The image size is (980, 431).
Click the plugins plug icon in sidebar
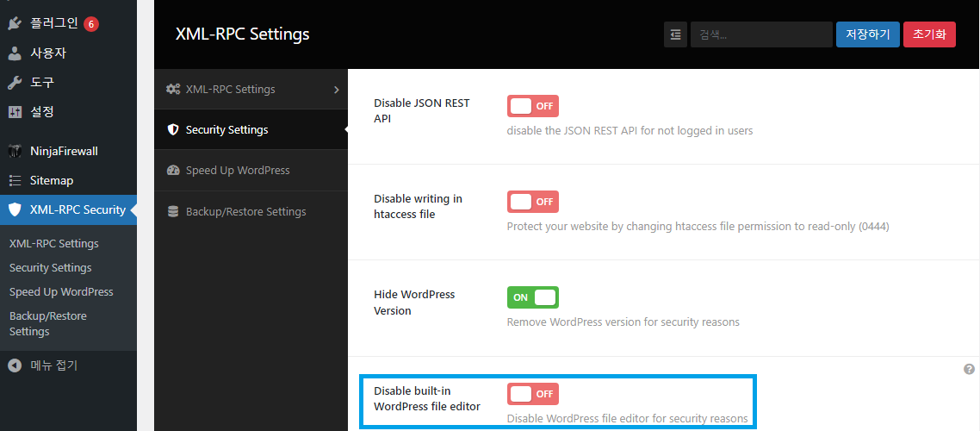(15, 23)
